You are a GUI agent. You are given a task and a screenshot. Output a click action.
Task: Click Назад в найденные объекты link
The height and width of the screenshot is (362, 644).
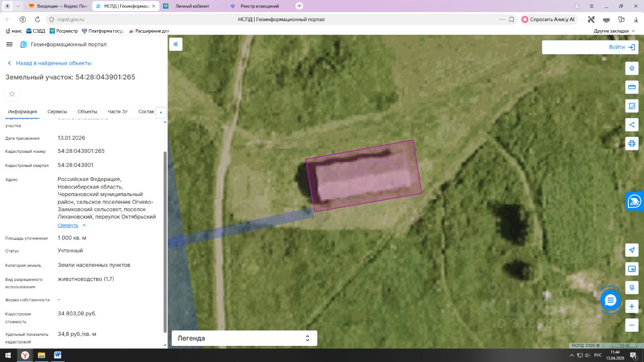pos(49,63)
